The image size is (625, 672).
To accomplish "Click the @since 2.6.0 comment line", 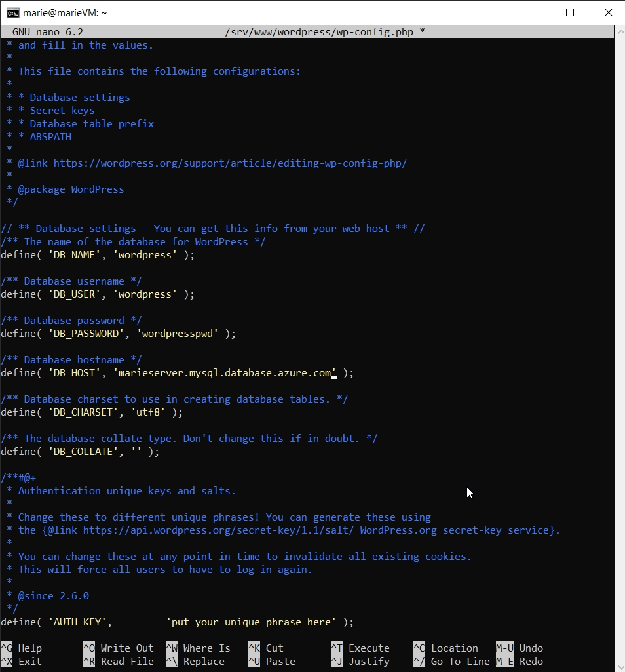I will (x=48, y=596).
